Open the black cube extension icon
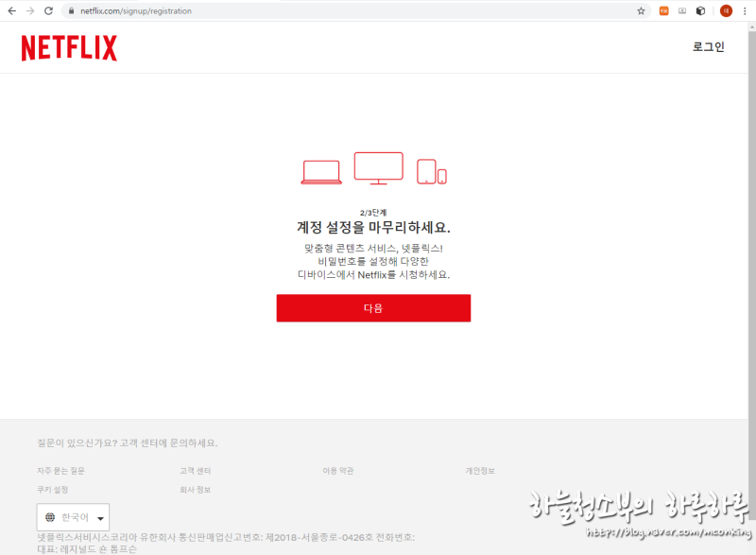Image resolution: width=756 pixels, height=555 pixels. 700,10
